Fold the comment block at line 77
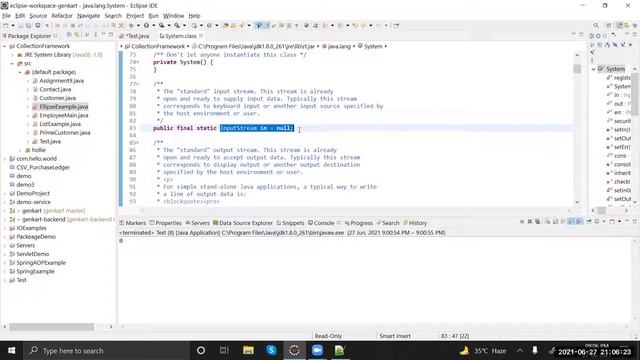 [x=138, y=84]
